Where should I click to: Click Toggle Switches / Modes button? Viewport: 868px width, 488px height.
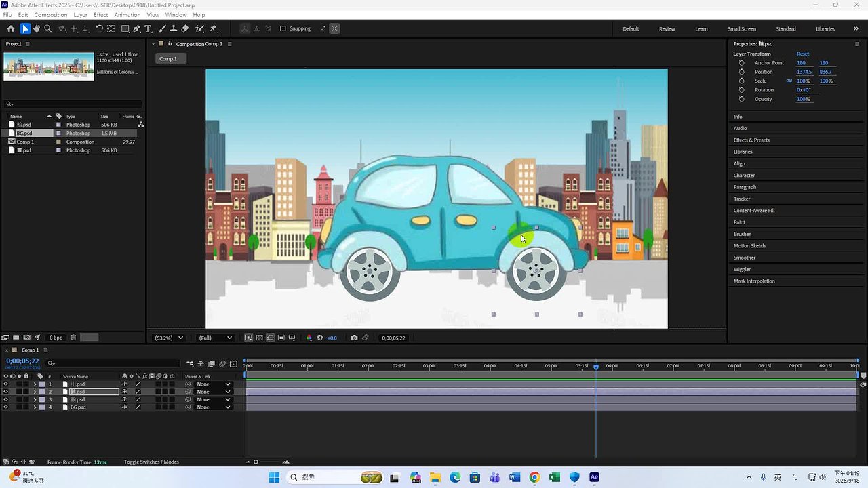tap(151, 462)
